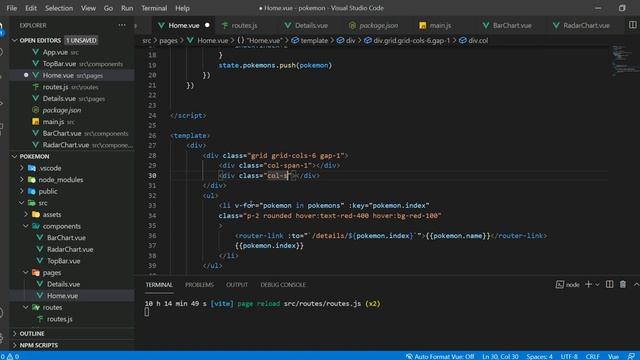Open Explorer views and more actions menu
The height and width of the screenshot is (360, 640).
122,25
